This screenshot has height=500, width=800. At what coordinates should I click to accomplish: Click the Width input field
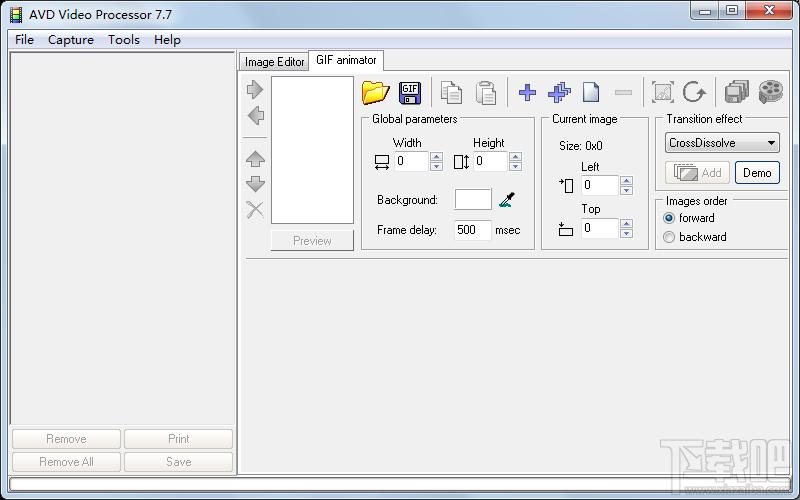412,161
